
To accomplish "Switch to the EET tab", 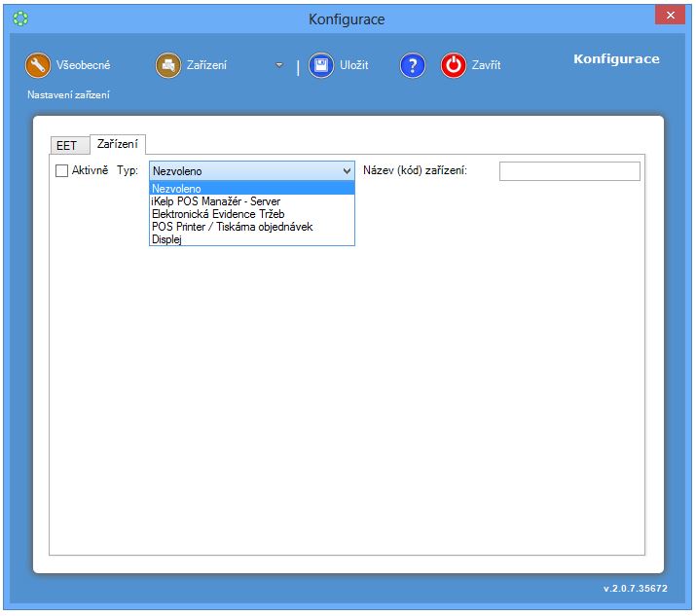I will (66, 146).
